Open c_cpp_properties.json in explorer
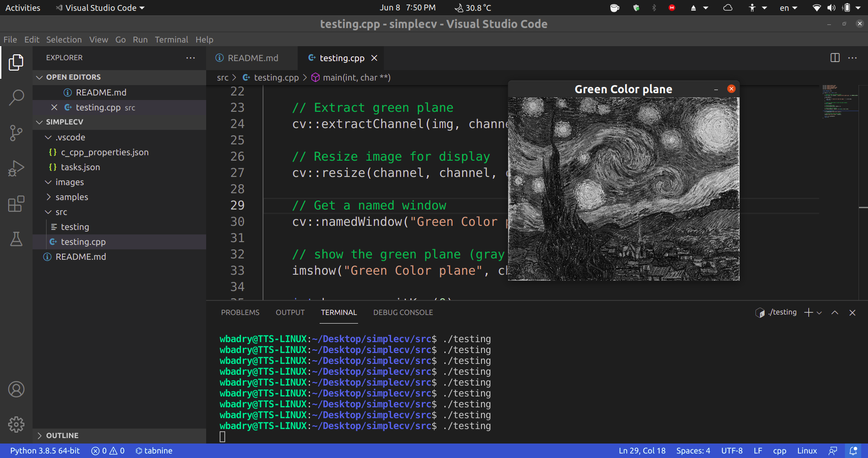 click(x=119, y=152)
